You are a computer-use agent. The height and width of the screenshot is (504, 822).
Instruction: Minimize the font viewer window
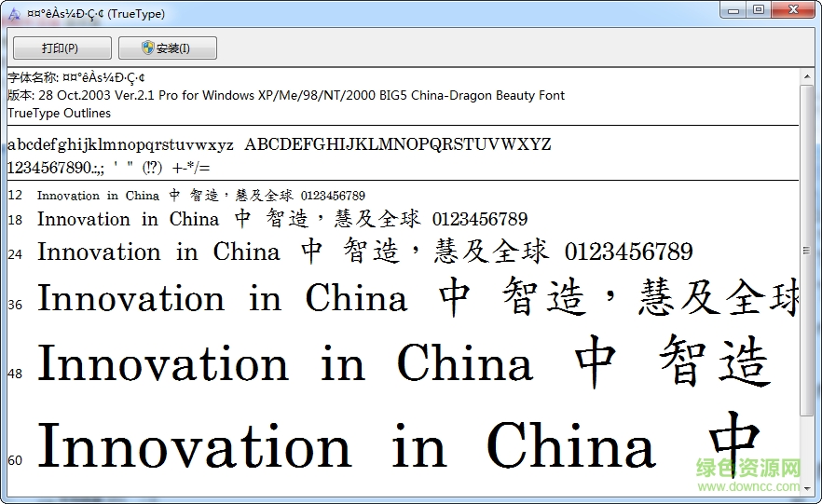click(x=733, y=10)
